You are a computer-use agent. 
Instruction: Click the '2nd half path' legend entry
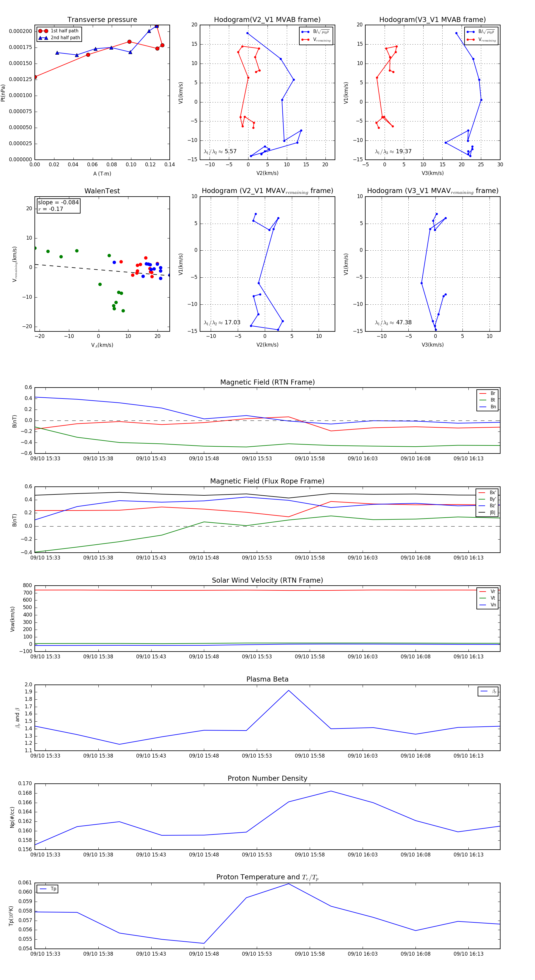(59, 38)
